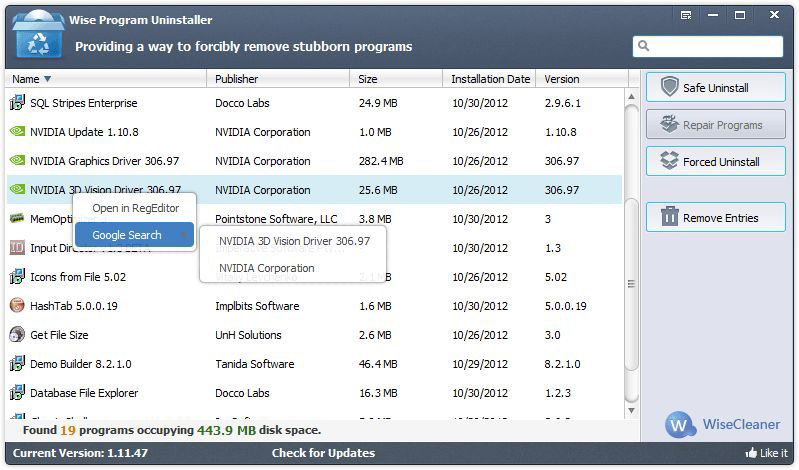Click the Current Version: 1.11.47 status text

(81, 453)
